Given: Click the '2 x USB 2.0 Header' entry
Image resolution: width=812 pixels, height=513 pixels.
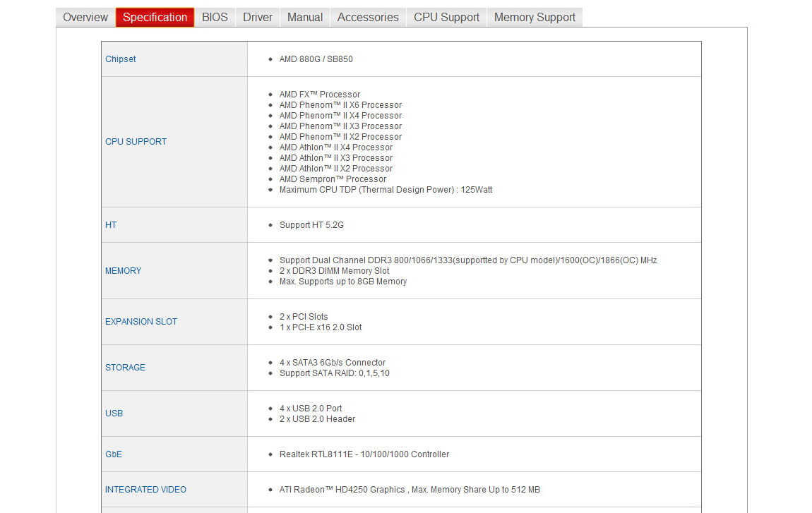Looking at the screenshot, I should [318, 418].
